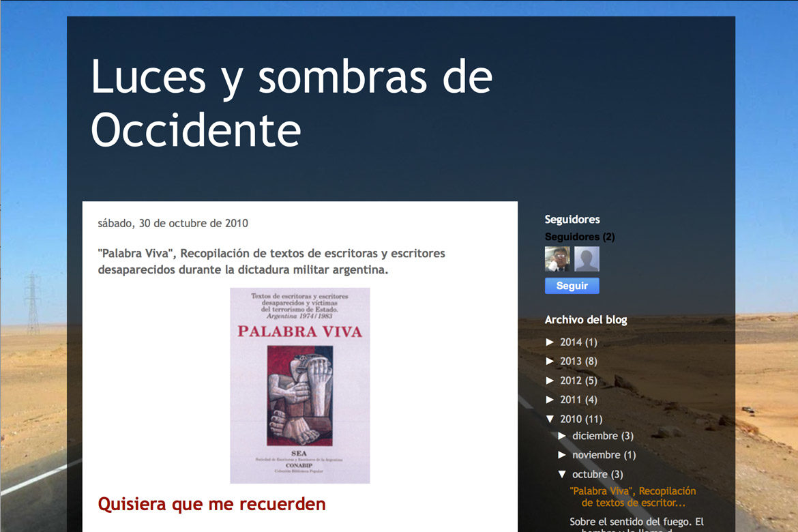Open the orange "Palabra Viva" archive post link
Image resolution: width=798 pixels, height=532 pixels.
click(x=632, y=497)
